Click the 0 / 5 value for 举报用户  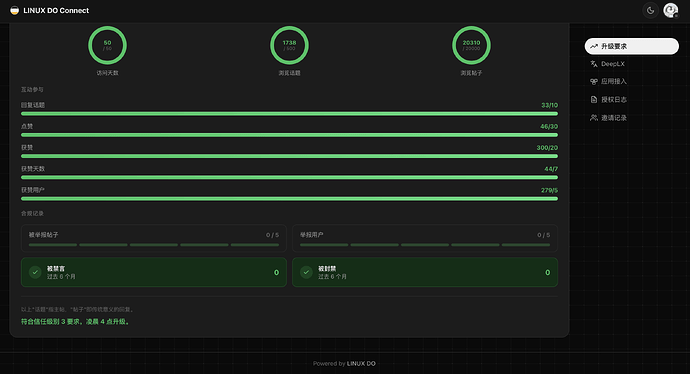(543, 235)
